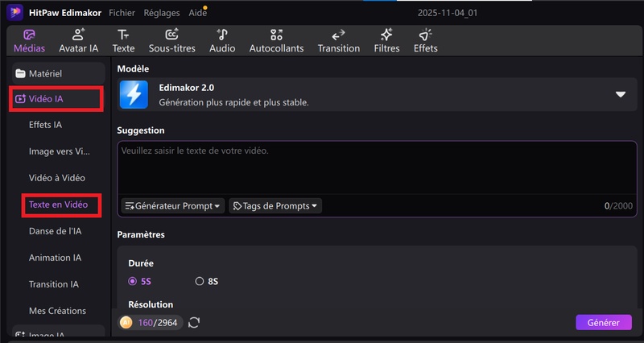Click the project title 2025-11-04_01
This screenshot has height=343, width=644.
pyautogui.click(x=448, y=13)
